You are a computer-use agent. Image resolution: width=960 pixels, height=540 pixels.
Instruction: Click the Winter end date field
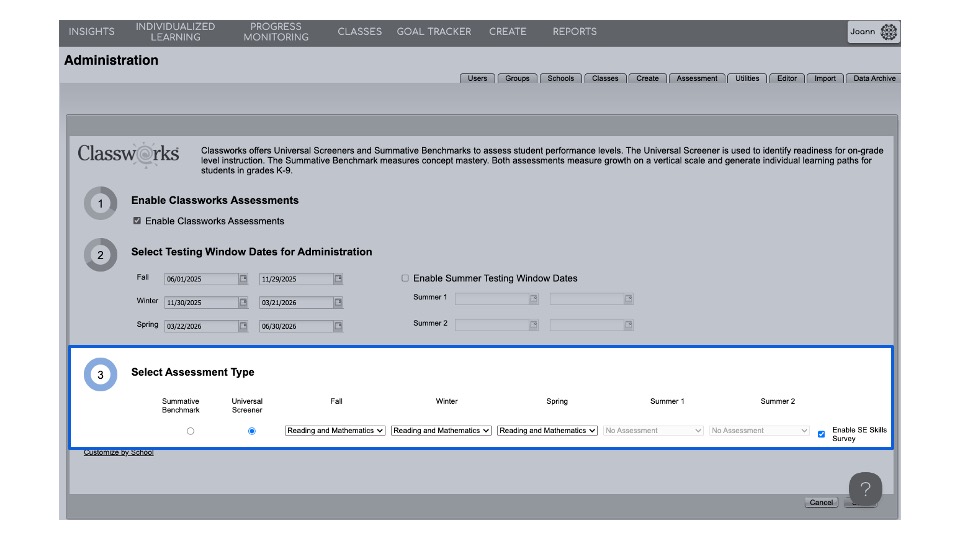[x=296, y=302]
